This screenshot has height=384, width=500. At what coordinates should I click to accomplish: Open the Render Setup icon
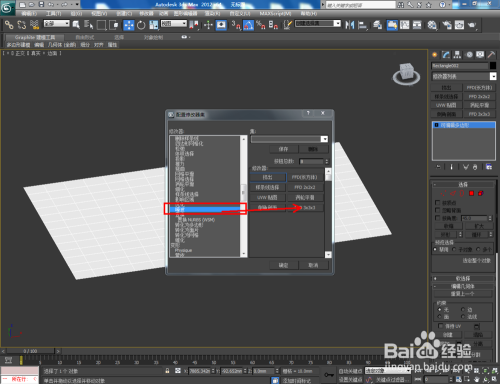[x=447, y=25]
